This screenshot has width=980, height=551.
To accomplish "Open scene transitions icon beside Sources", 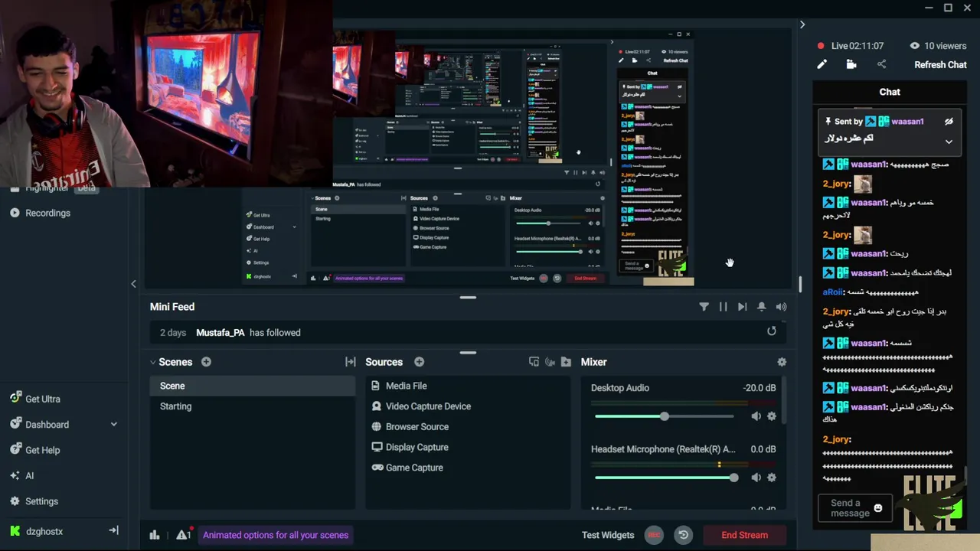I will 351,362.
